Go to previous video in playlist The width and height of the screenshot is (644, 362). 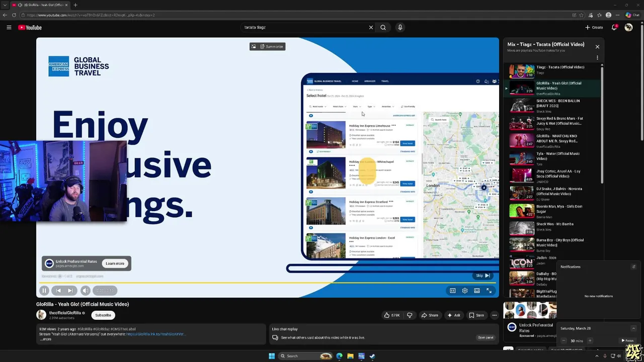(58, 291)
